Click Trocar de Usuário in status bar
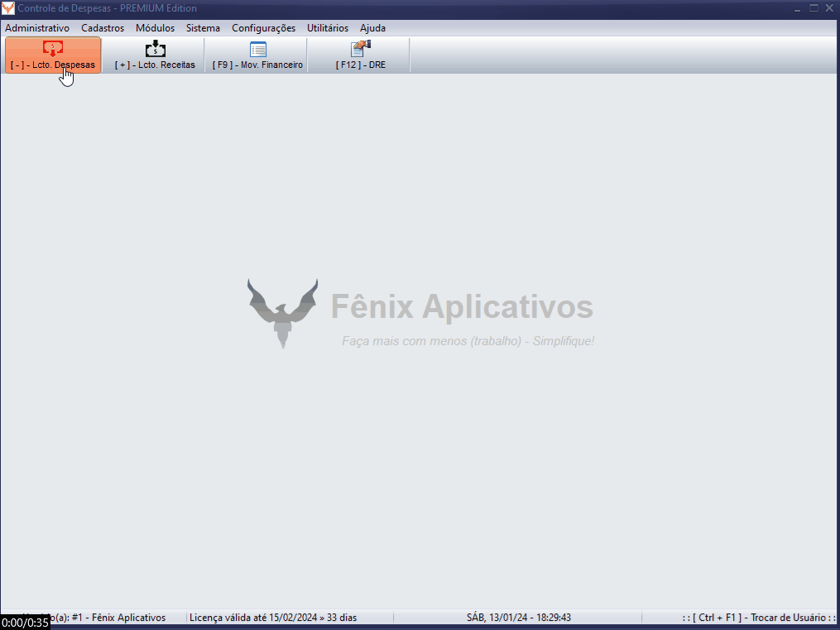This screenshot has width=840, height=630. pos(759,618)
